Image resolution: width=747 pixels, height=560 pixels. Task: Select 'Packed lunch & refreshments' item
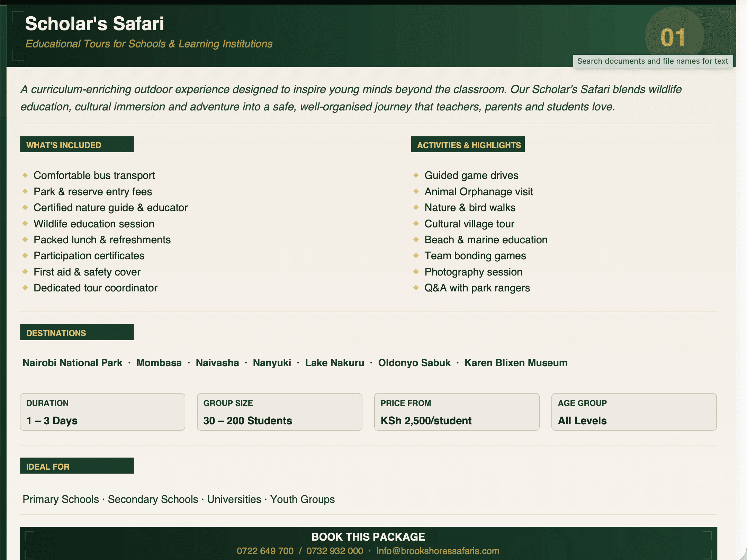(102, 240)
